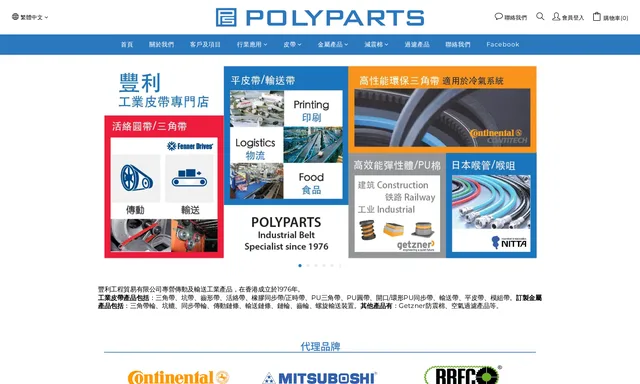Open 關於我們 in the navigation bar
640x384 pixels.
(x=161, y=44)
